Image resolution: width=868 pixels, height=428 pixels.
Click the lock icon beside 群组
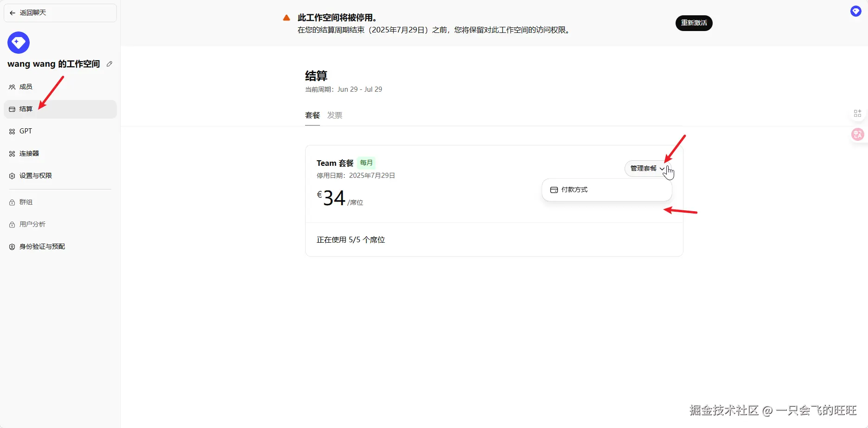[x=12, y=202]
